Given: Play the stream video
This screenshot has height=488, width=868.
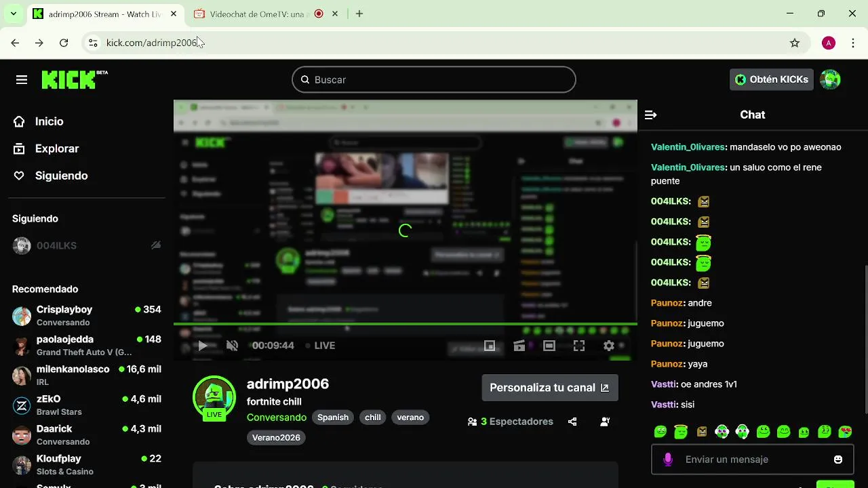Looking at the screenshot, I should (202, 346).
